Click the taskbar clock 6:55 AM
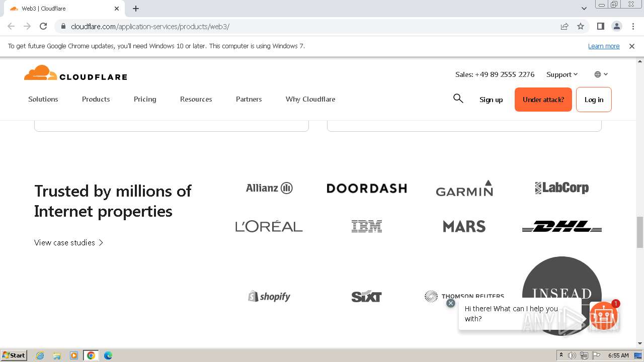 click(618, 355)
